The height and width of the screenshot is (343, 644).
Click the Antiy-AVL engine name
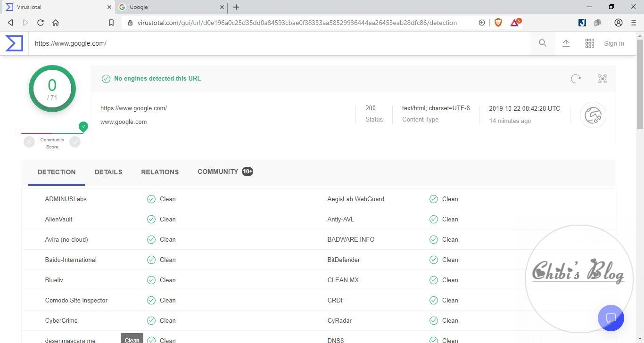pos(341,219)
